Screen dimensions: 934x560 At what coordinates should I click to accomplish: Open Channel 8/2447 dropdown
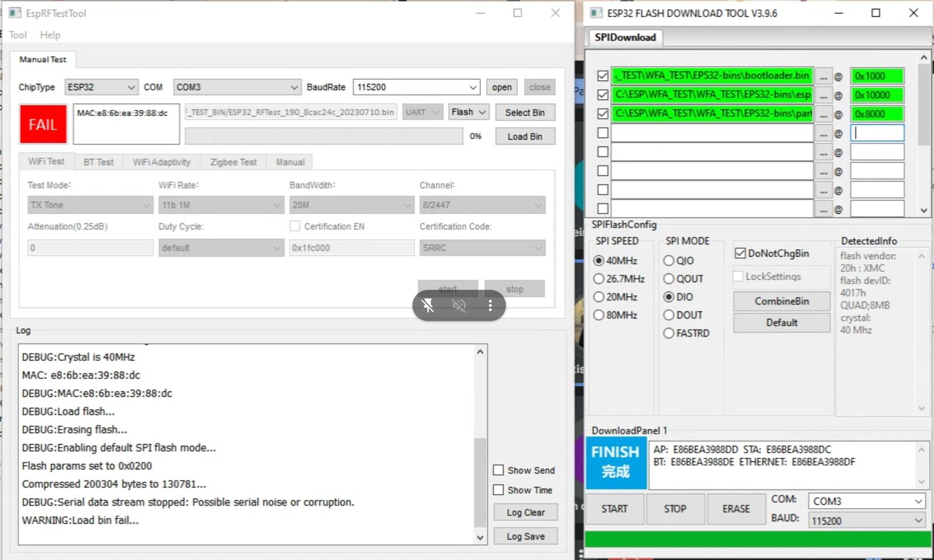point(482,205)
